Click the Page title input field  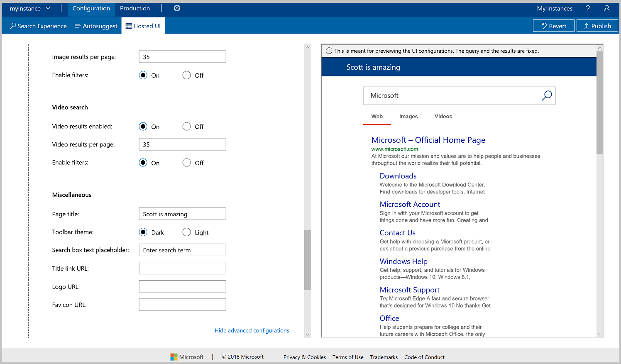[182, 214]
